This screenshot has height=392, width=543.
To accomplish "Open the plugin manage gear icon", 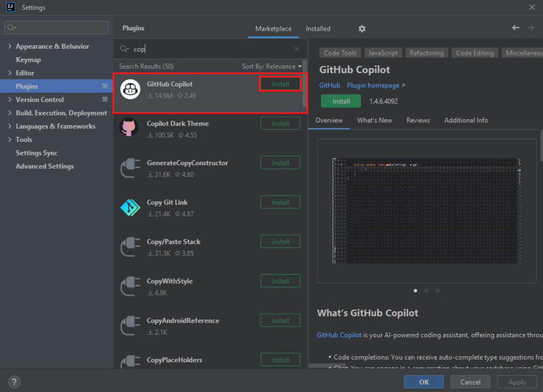I will click(361, 29).
